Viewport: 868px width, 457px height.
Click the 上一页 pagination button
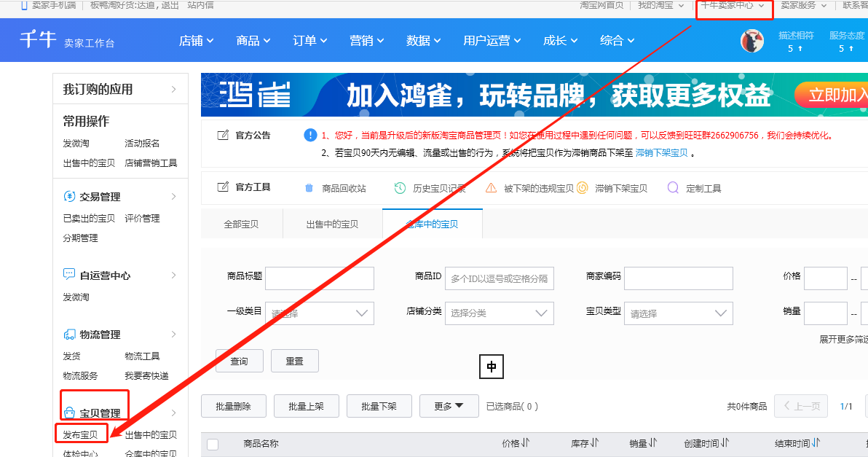pos(801,406)
